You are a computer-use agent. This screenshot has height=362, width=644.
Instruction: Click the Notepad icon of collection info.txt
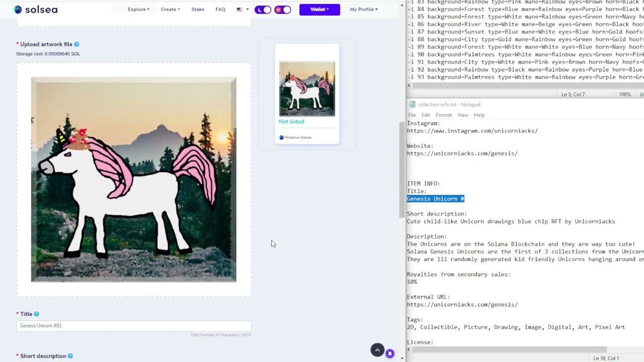412,105
